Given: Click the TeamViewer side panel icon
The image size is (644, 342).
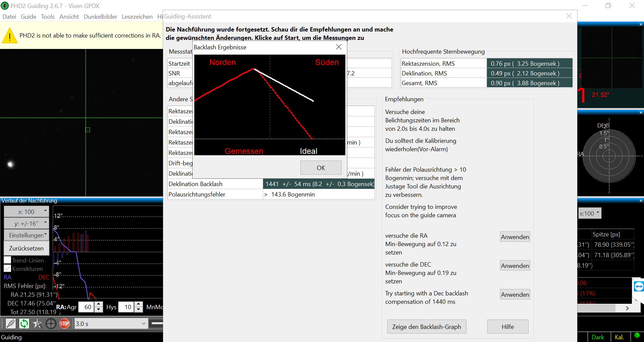Looking at the screenshot, I should pos(639,287).
